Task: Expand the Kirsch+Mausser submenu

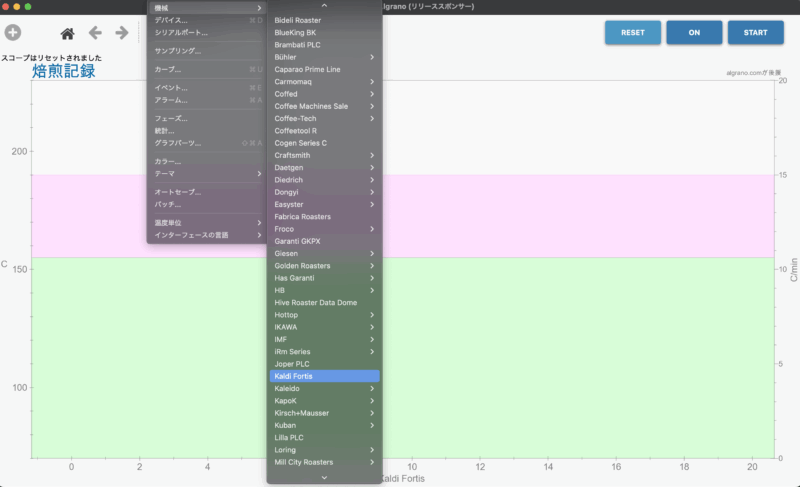Action: coord(324,413)
